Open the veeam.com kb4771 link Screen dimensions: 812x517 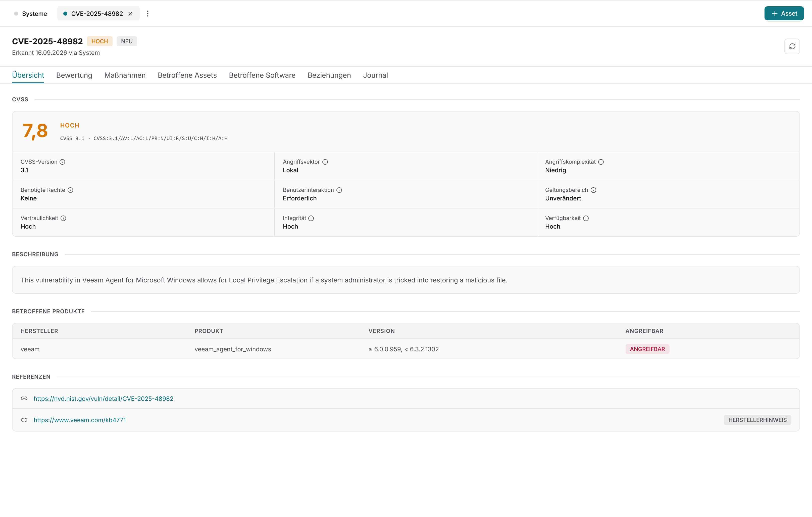(x=80, y=420)
